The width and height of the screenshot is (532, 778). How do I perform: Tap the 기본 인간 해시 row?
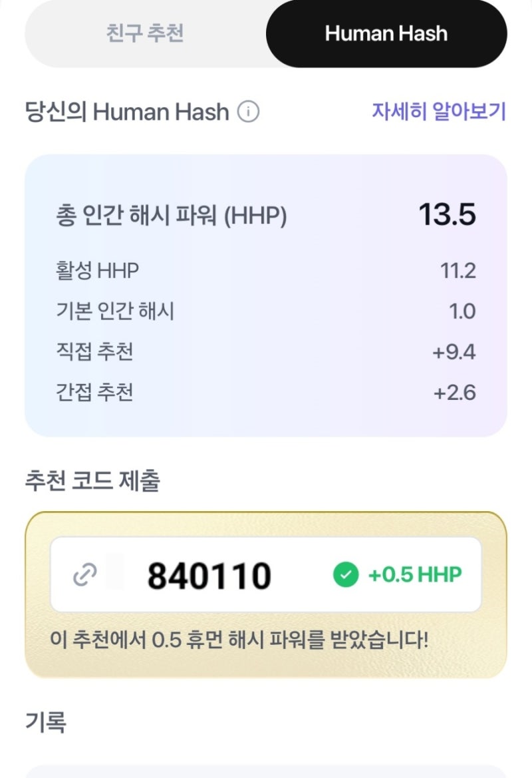(266, 311)
